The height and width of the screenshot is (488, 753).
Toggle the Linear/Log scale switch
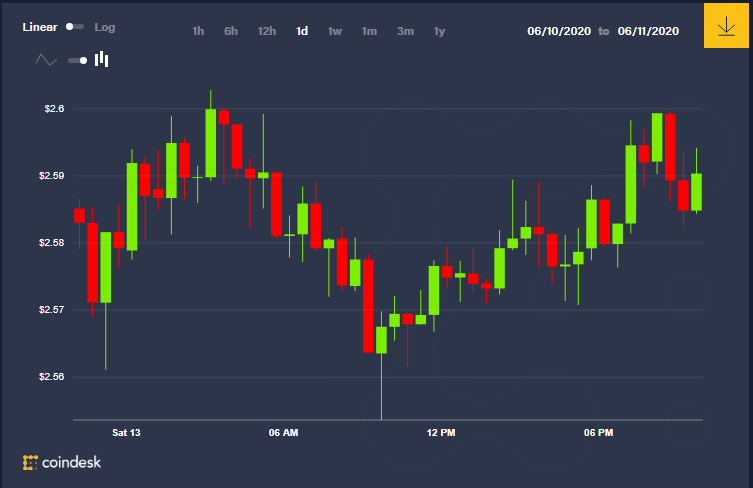pos(75,27)
